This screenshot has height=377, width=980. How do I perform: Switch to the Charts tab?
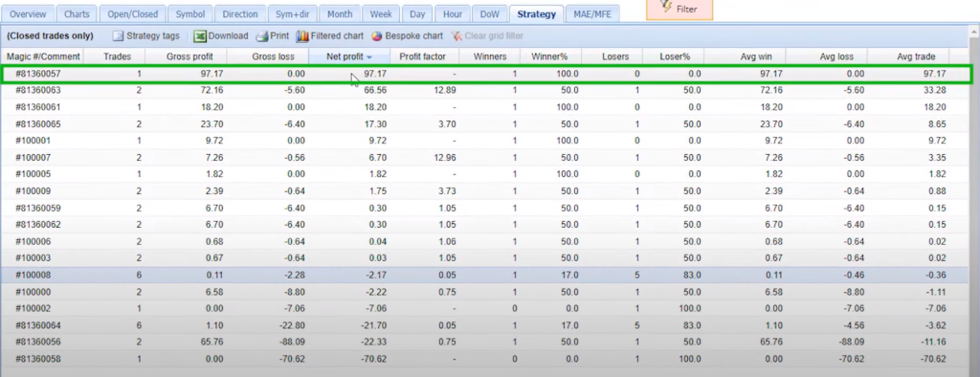coord(77,13)
